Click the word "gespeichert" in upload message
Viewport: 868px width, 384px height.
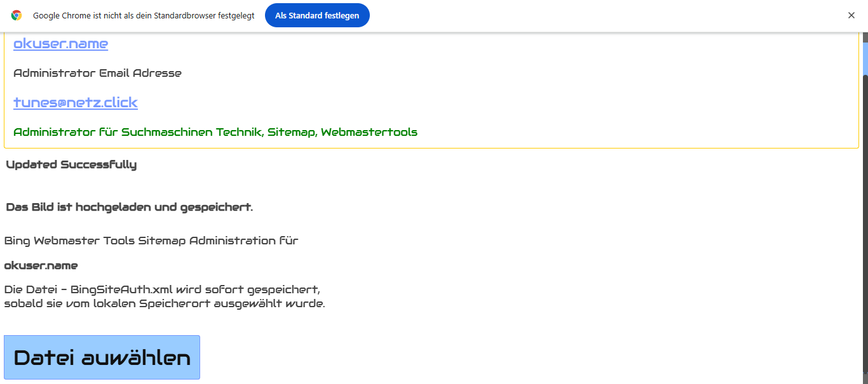pos(216,208)
